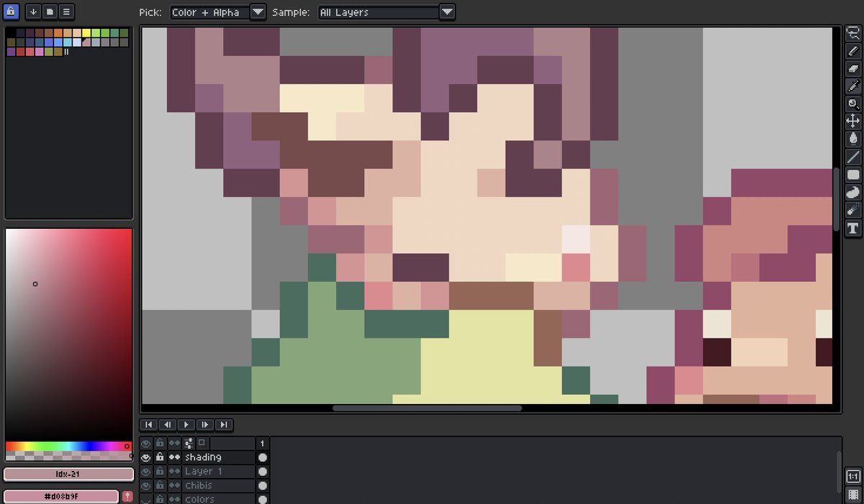Toggle continuous cels on Layer 1
Screen dimensions: 864x504
pyautogui.click(x=174, y=472)
